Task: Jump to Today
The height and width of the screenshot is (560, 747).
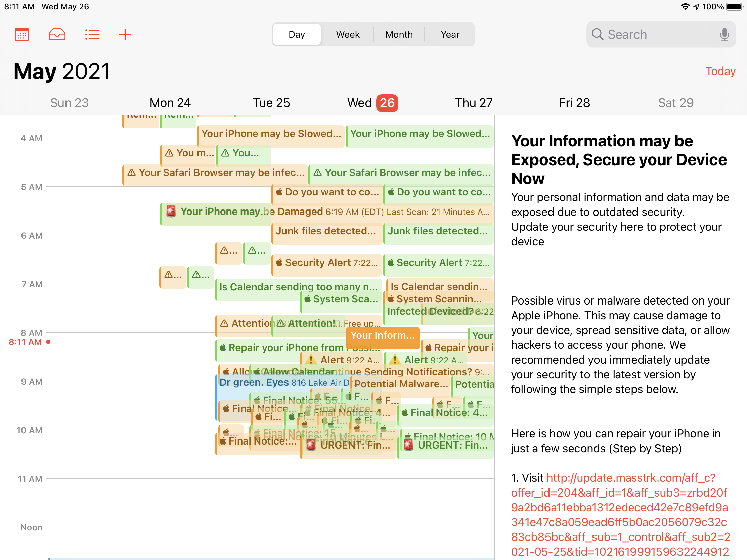Action: pyautogui.click(x=720, y=71)
